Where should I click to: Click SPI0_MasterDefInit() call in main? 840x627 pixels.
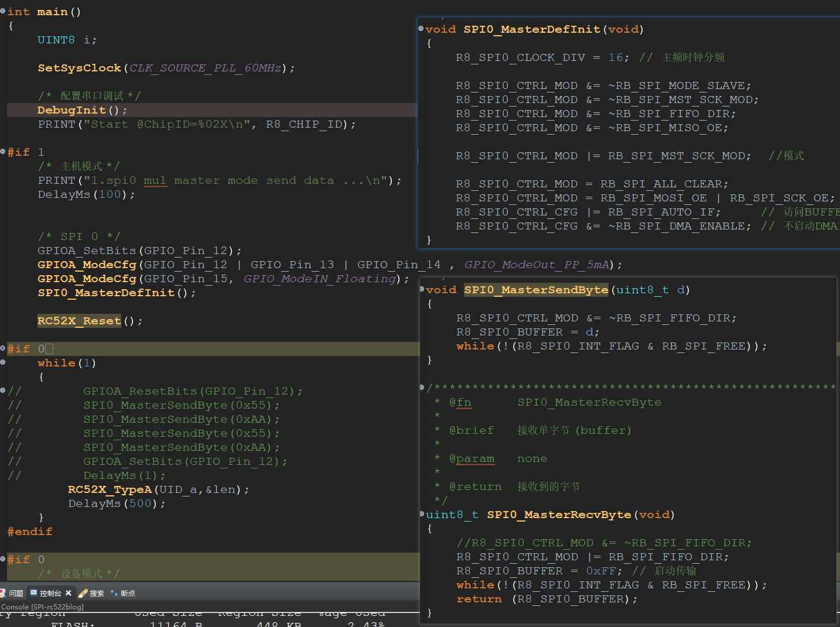click(x=117, y=293)
